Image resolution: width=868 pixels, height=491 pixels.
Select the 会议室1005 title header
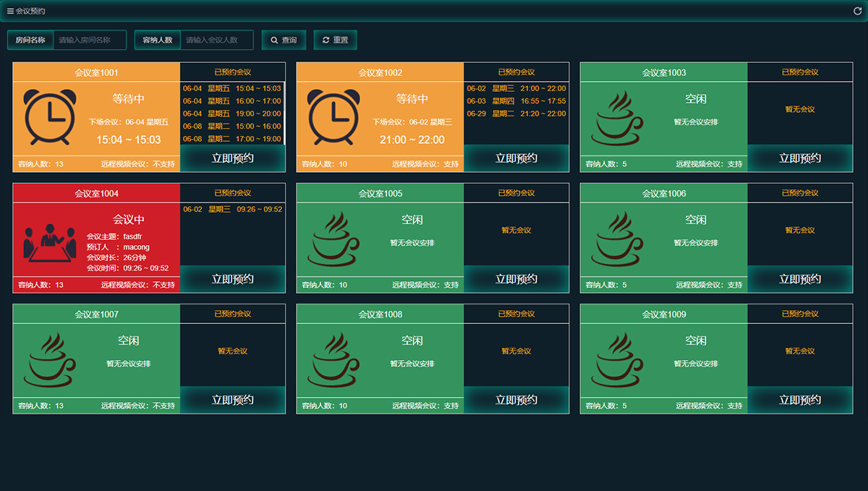pyautogui.click(x=380, y=193)
